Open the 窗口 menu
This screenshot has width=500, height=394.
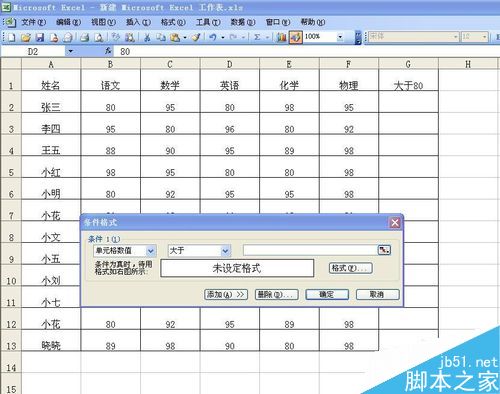click(x=278, y=22)
